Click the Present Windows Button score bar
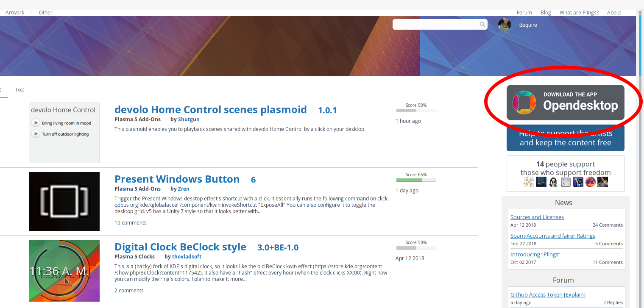 point(416,180)
